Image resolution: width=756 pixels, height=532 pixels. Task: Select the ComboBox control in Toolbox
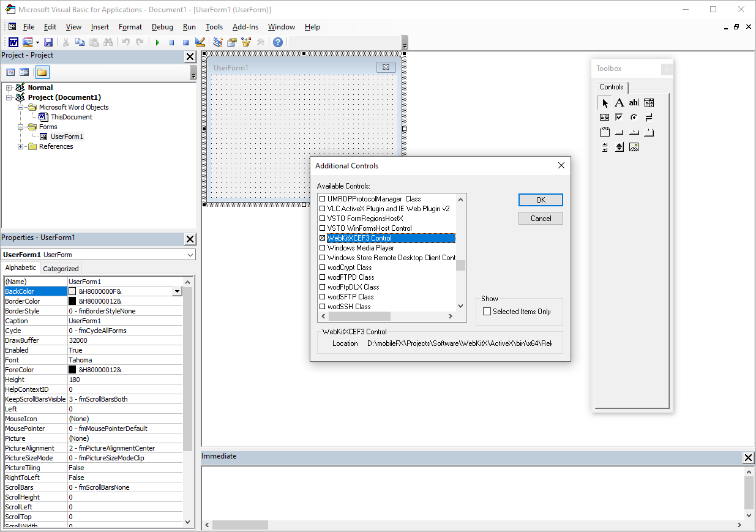649,102
